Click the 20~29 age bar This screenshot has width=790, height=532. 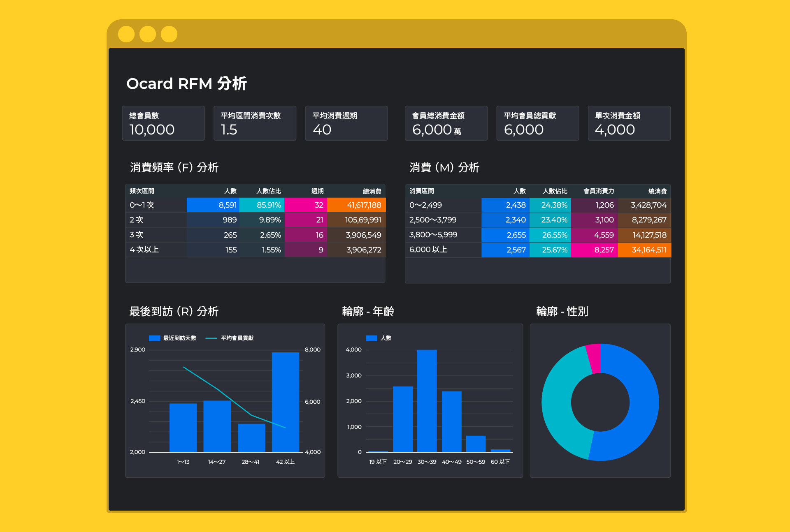[x=403, y=419]
